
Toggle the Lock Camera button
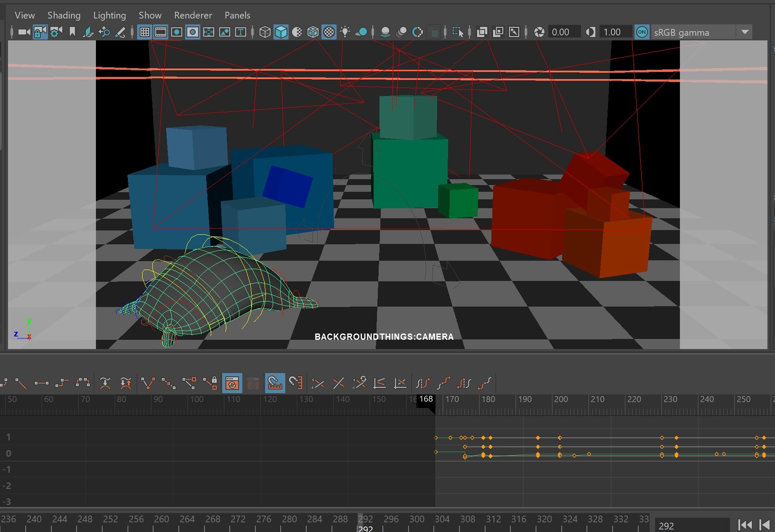point(40,32)
